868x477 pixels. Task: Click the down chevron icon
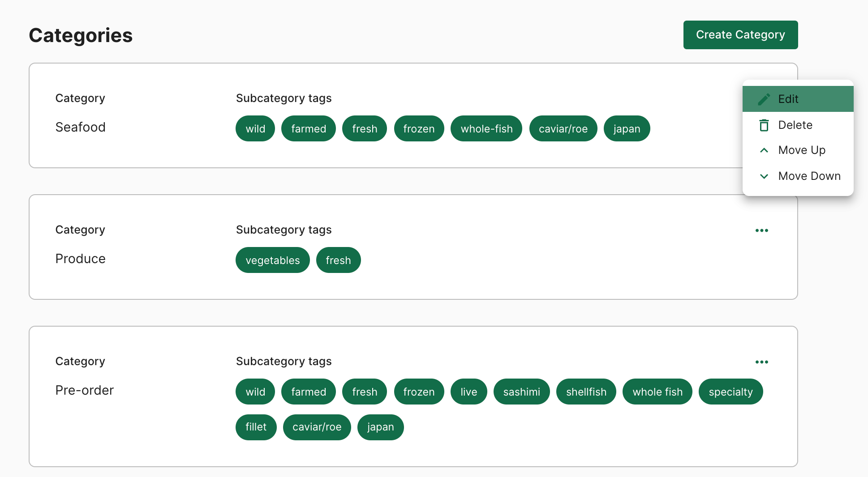click(x=764, y=176)
